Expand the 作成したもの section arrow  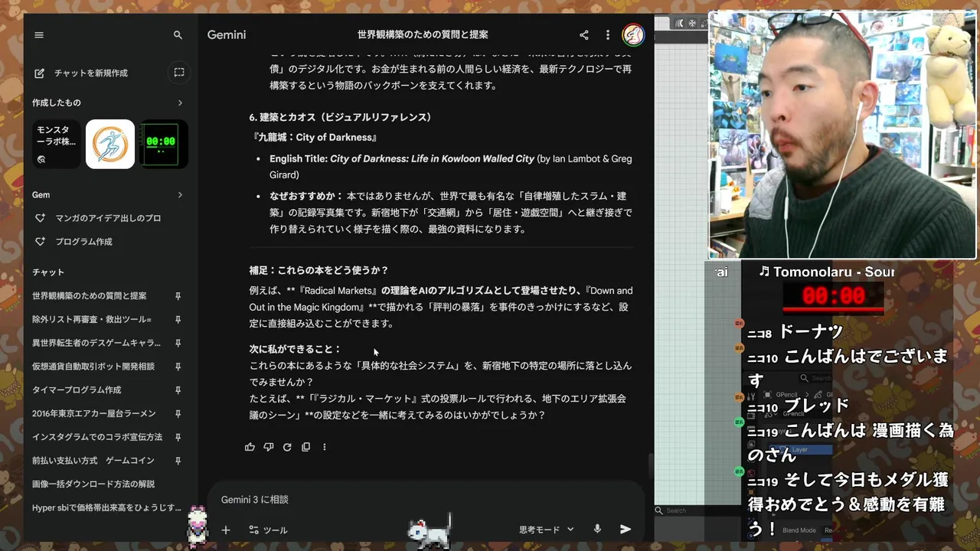point(180,103)
